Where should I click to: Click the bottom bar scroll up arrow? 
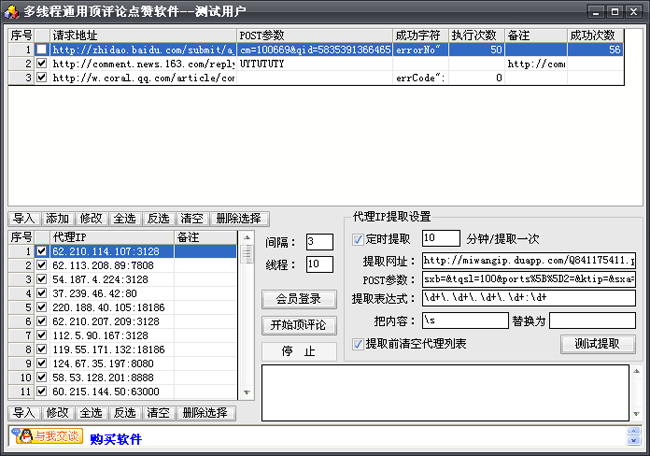[634, 431]
